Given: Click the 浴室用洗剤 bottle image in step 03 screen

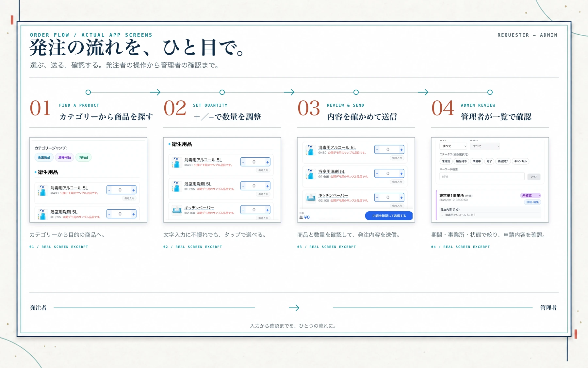Looking at the screenshot, I should [x=310, y=174].
